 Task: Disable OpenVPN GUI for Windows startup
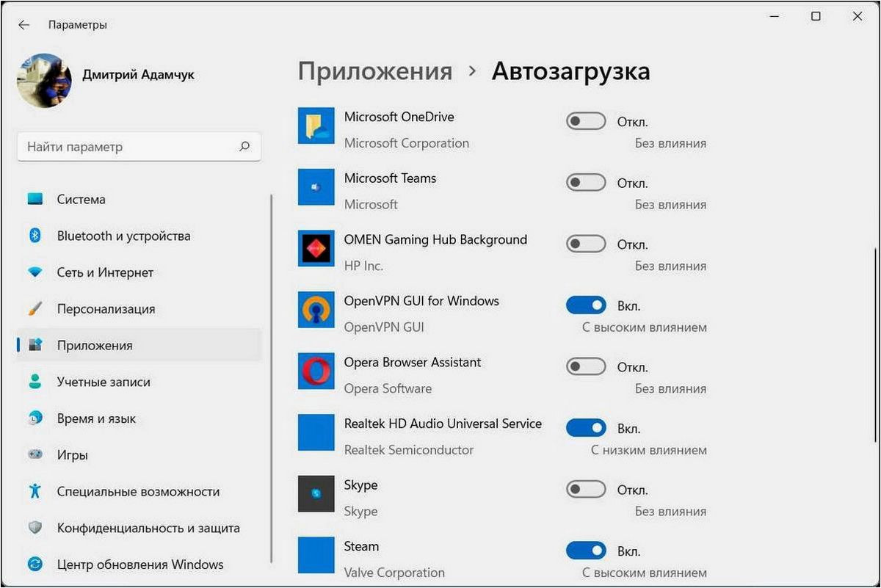click(586, 305)
